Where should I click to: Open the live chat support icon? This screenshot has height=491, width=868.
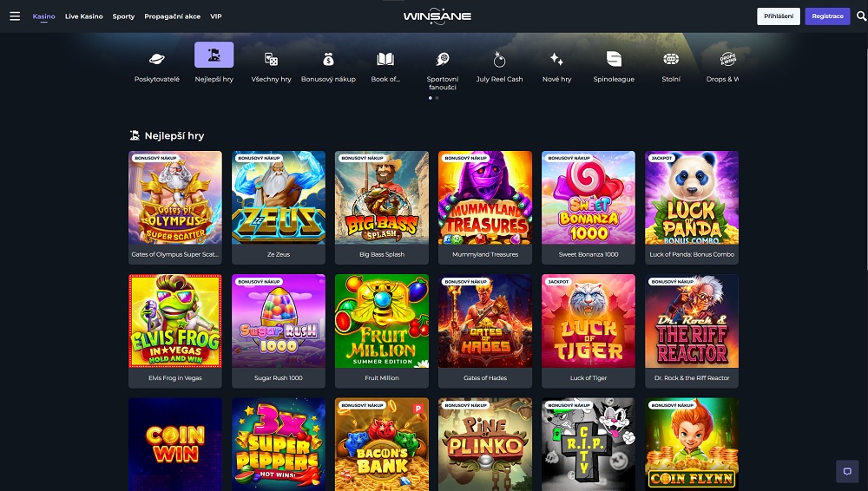click(847, 472)
